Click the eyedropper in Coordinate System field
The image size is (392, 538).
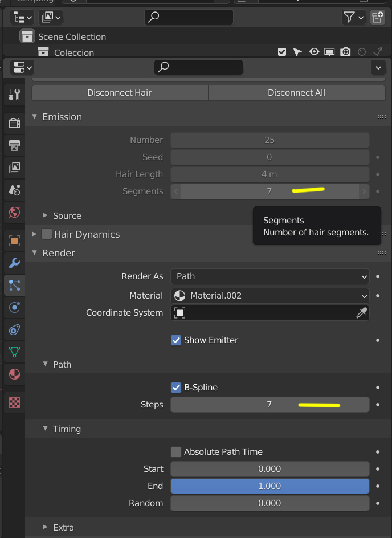[362, 313]
